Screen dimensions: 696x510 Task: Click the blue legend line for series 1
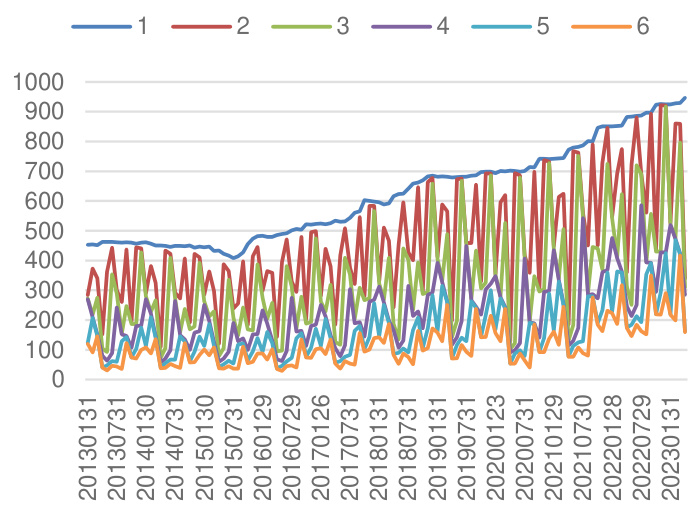(102, 26)
